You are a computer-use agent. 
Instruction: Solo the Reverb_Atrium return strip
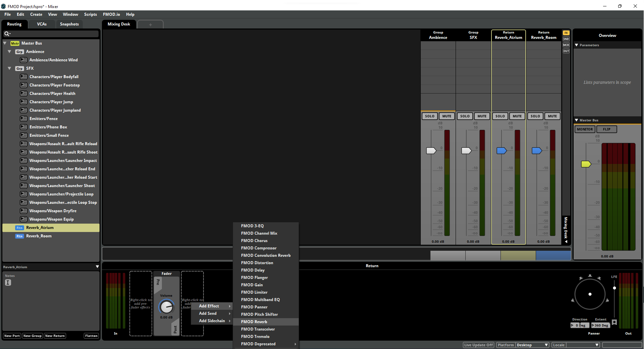[500, 116]
